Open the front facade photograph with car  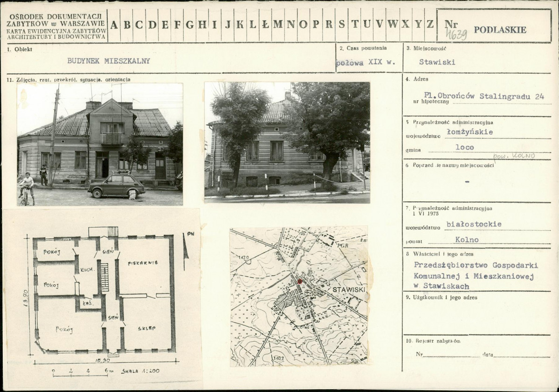100,144
